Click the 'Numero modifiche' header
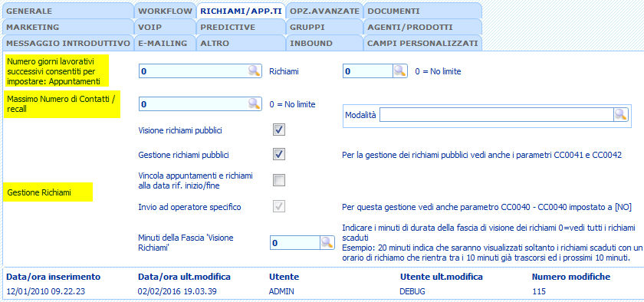644x302 pixels. (571, 277)
